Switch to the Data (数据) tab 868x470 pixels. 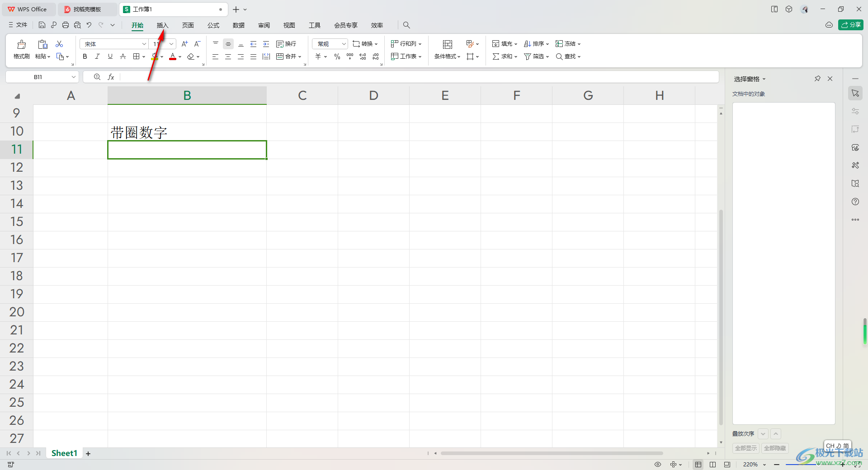click(x=239, y=25)
